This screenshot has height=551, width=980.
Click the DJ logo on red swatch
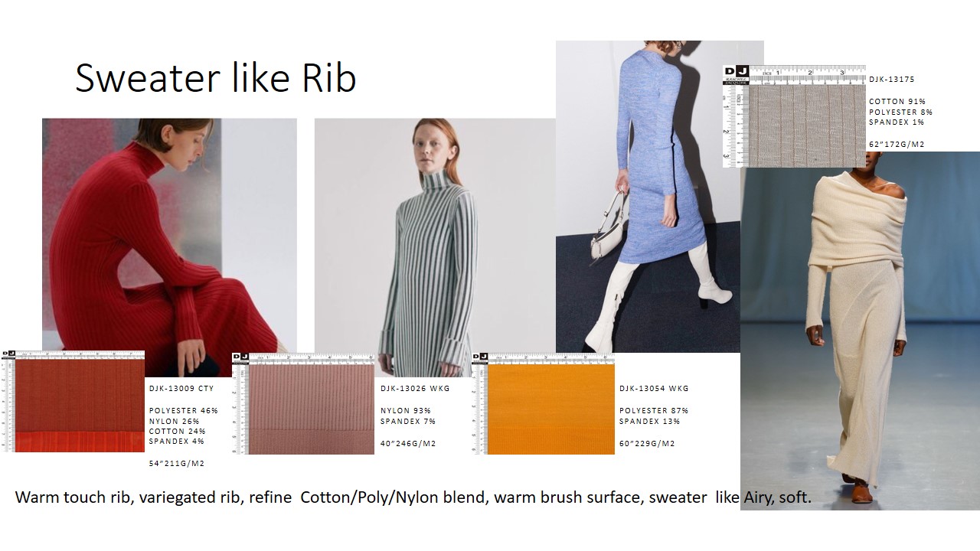click(x=8, y=354)
